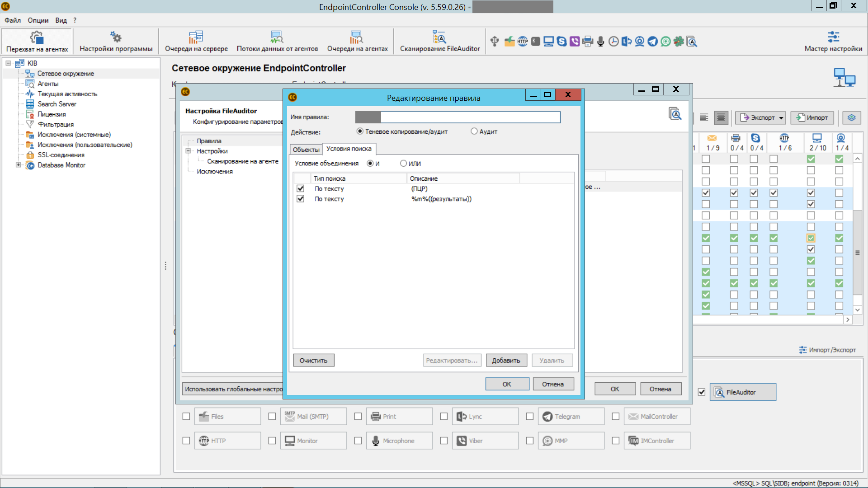This screenshot has width=868, height=488.
Task: Open the Экспорт dropdown arrow
Action: pos(781,118)
